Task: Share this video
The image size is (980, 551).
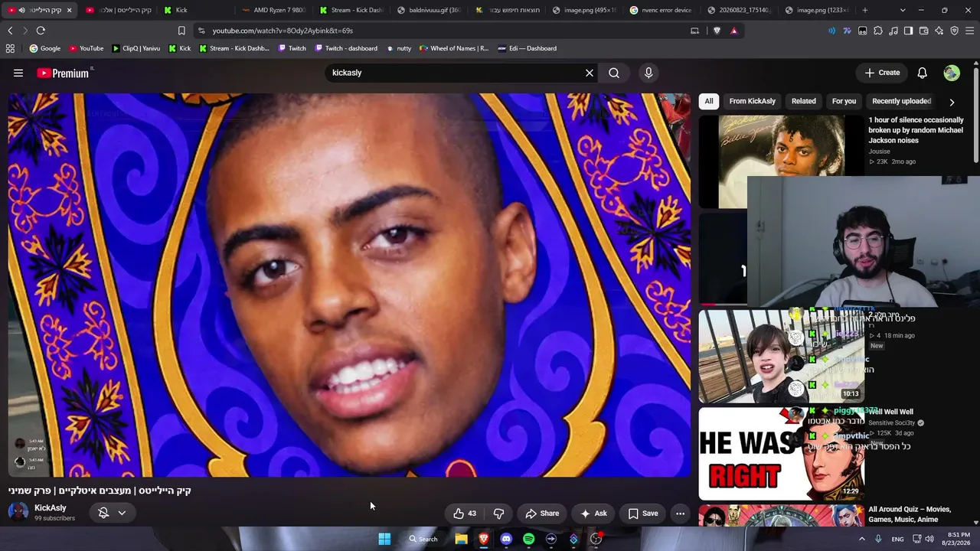Action: pyautogui.click(x=542, y=514)
